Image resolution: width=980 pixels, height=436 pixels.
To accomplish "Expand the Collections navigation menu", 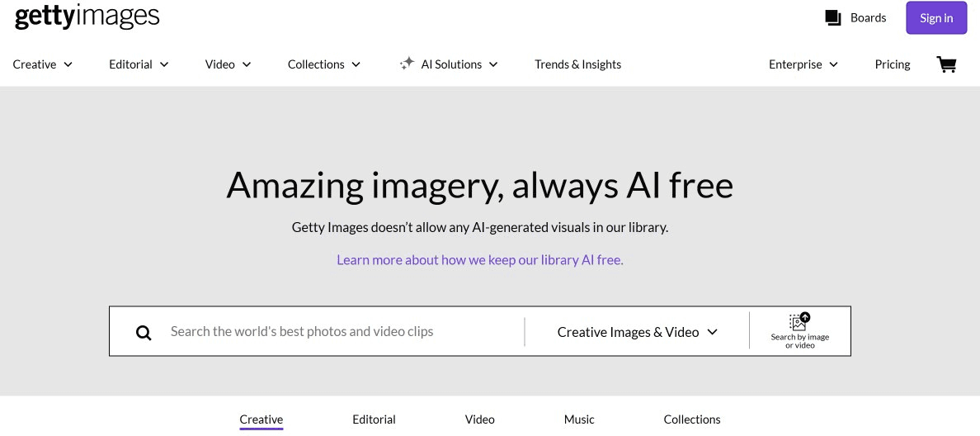I will pos(323,64).
